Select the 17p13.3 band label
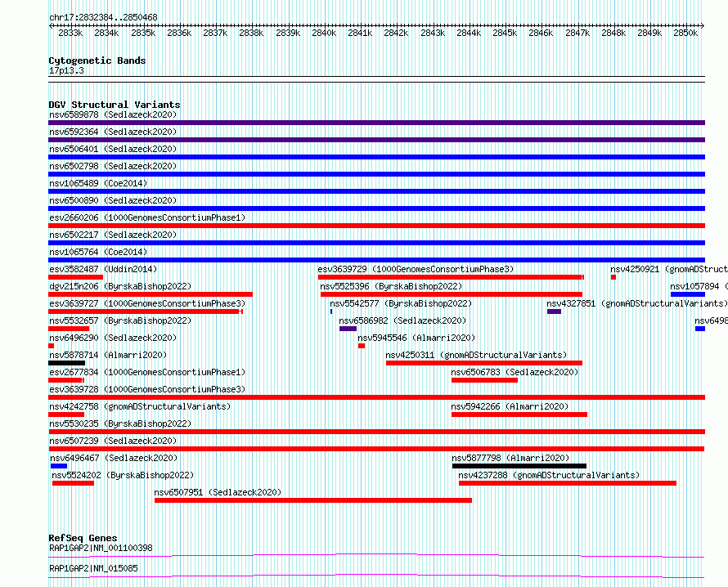 (x=66, y=70)
